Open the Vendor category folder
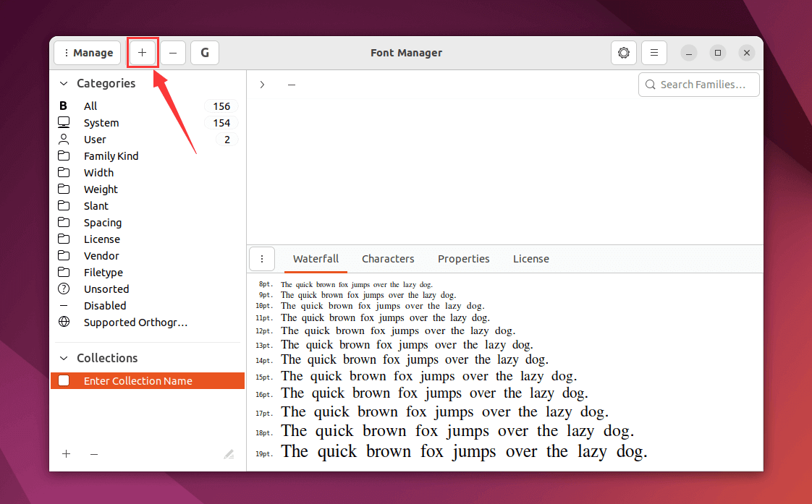The image size is (812, 504). [148, 256]
